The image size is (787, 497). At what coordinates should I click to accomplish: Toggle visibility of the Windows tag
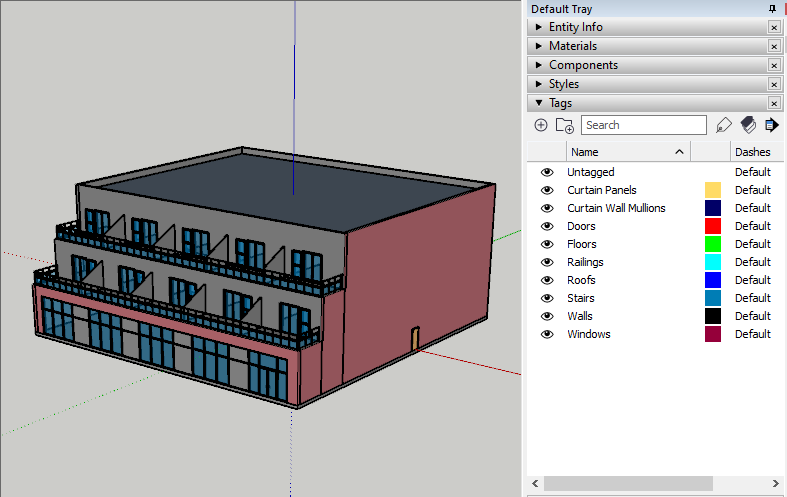(x=547, y=334)
